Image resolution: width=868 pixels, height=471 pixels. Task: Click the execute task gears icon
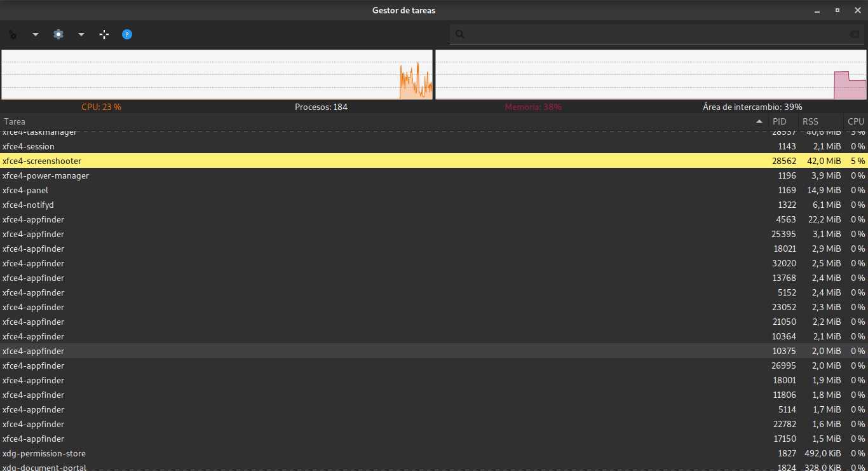click(x=13, y=34)
